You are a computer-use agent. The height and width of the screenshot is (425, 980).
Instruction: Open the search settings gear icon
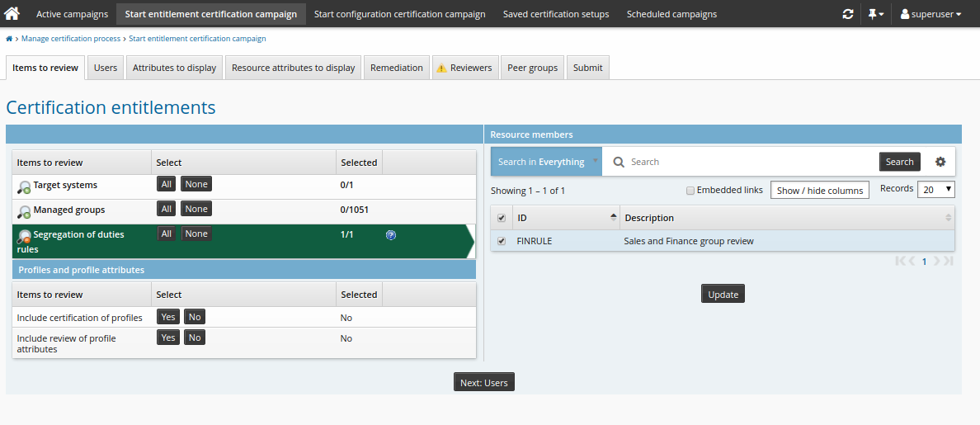click(940, 162)
